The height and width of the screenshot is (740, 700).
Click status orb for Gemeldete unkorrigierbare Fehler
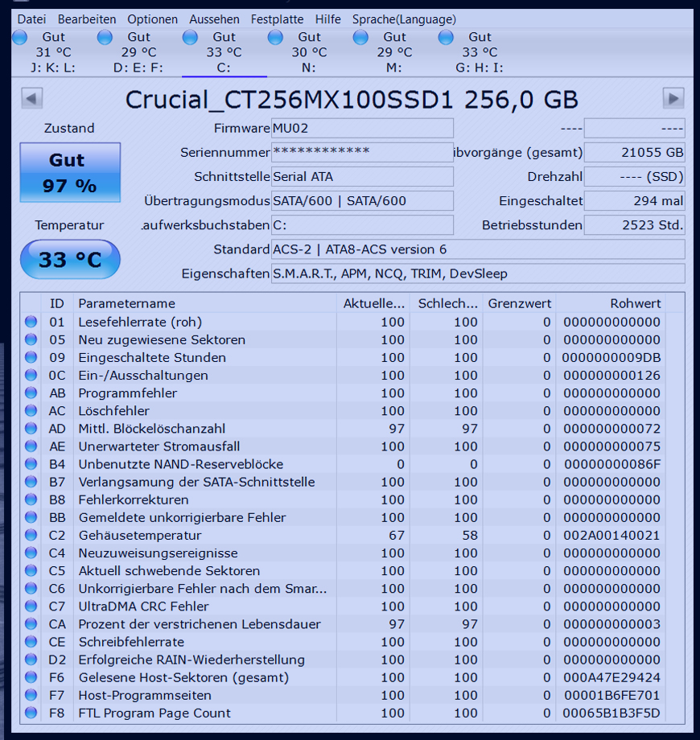[31, 517]
